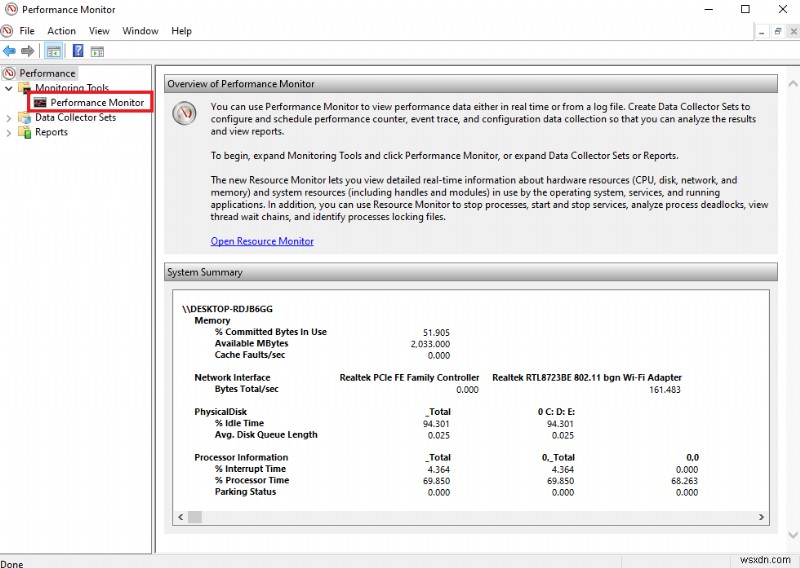
Task: Click the Data Collector Sets folder icon
Action: pos(25,118)
